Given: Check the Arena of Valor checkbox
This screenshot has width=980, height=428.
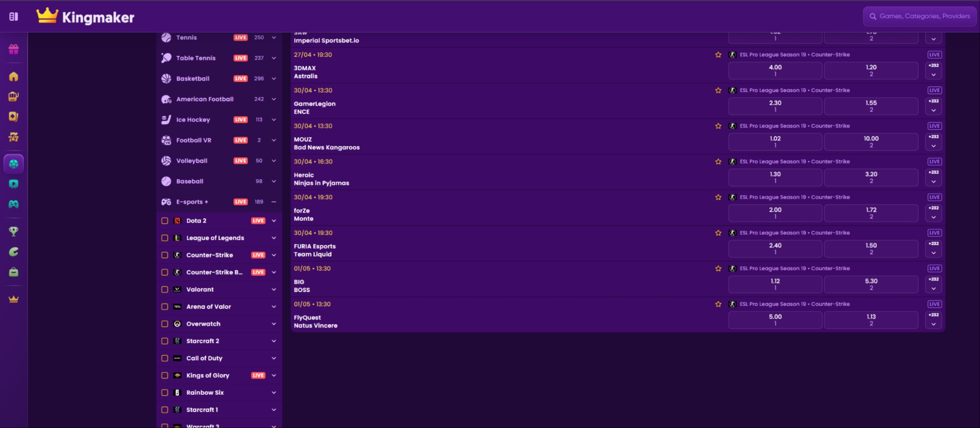Looking at the screenshot, I should pyautogui.click(x=165, y=307).
